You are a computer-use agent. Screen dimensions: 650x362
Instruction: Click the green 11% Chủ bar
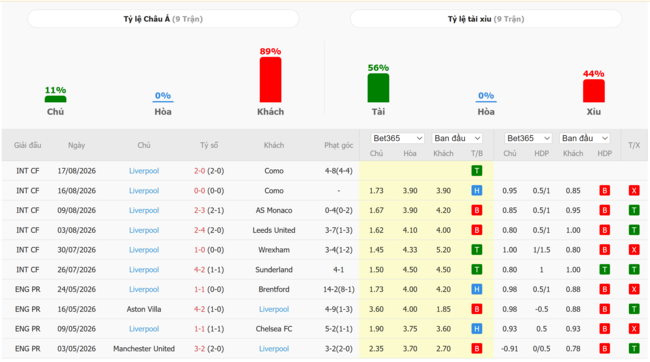point(56,99)
